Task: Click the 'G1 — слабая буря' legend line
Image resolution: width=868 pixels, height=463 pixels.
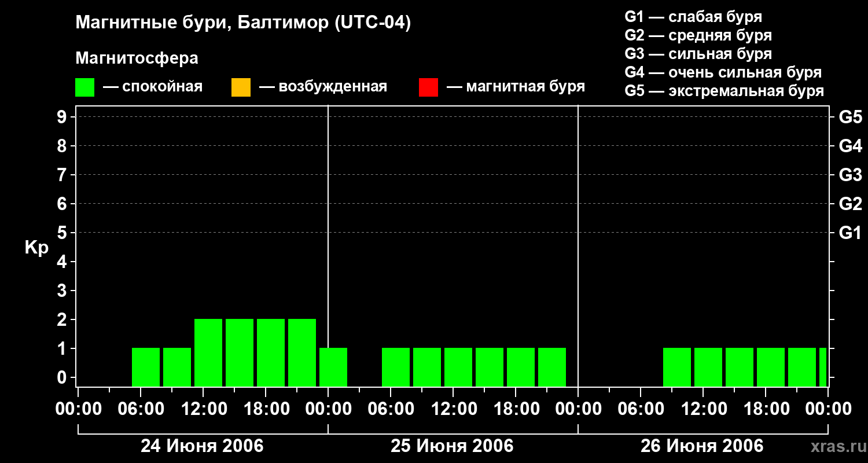Action: [693, 17]
